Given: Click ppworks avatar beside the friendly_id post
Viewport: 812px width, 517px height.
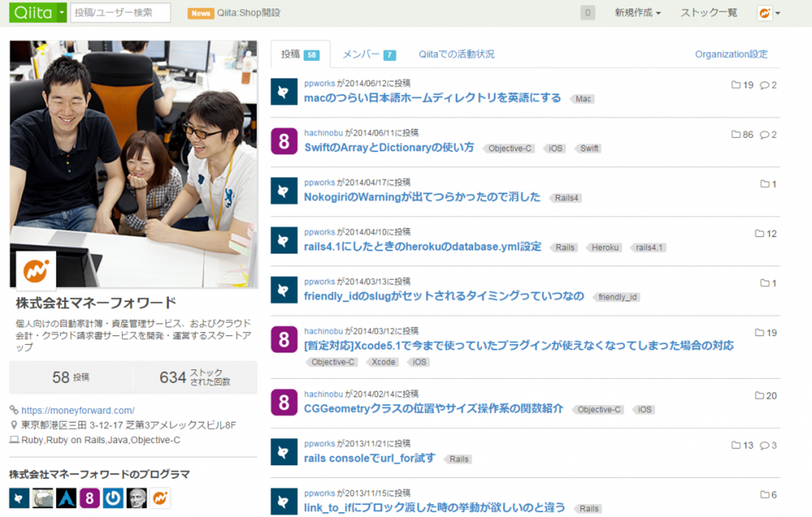Looking at the screenshot, I should pos(284,290).
